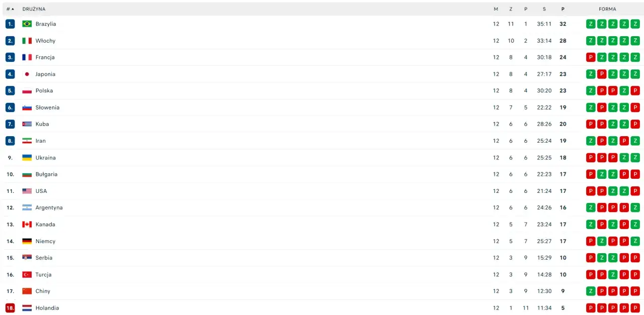
Task: Sort table by the # rank column
Action: pyautogui.click(x=10, y=9)
